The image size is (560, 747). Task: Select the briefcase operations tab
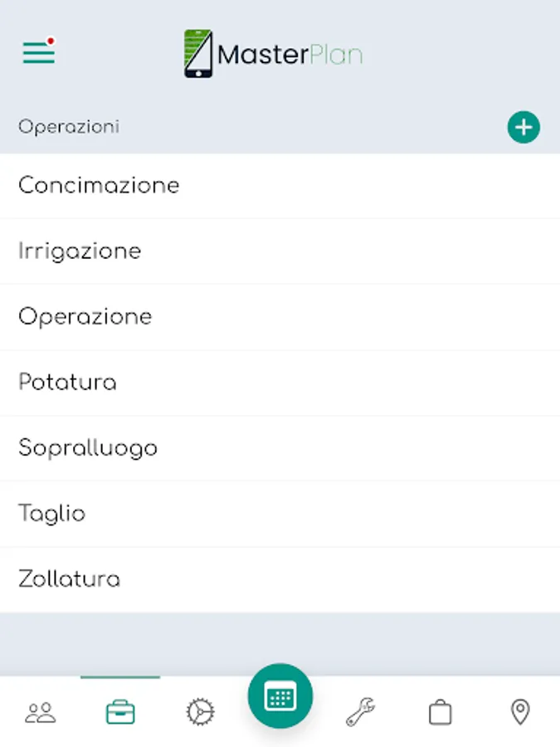coord(120,712)
